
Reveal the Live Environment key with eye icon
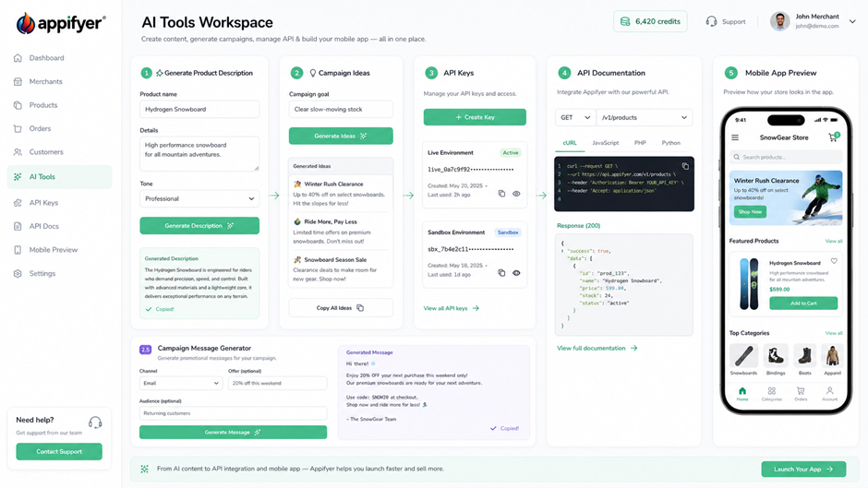coord(516,194)
